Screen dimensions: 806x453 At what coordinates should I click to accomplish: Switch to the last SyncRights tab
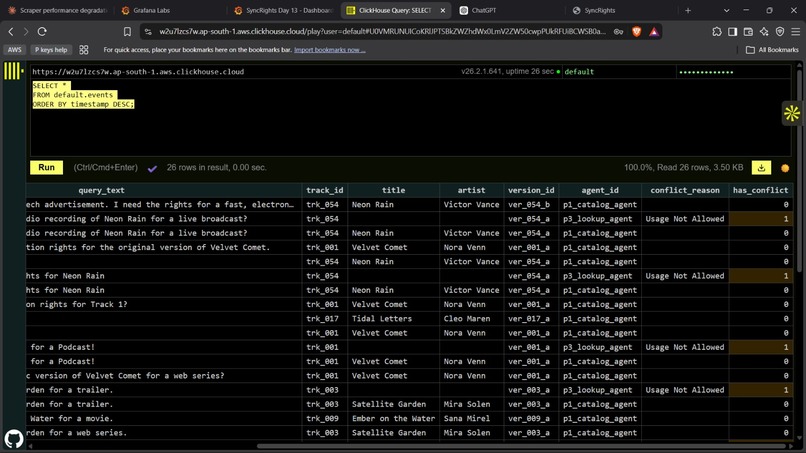621,10
